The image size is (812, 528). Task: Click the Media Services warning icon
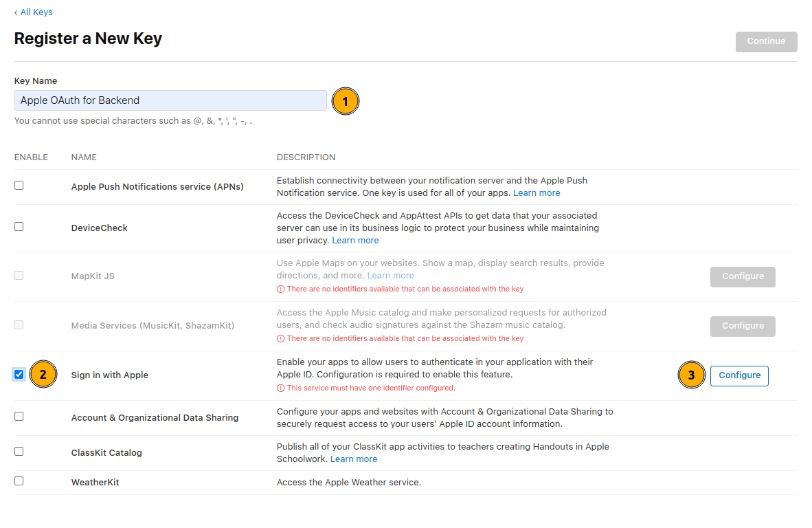280,339
